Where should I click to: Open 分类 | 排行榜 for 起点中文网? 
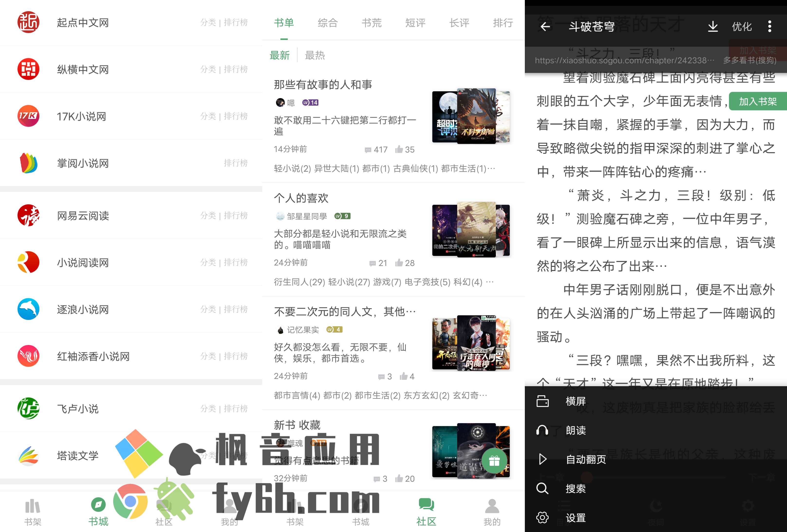pyautogui.click(x=224, y=22)
